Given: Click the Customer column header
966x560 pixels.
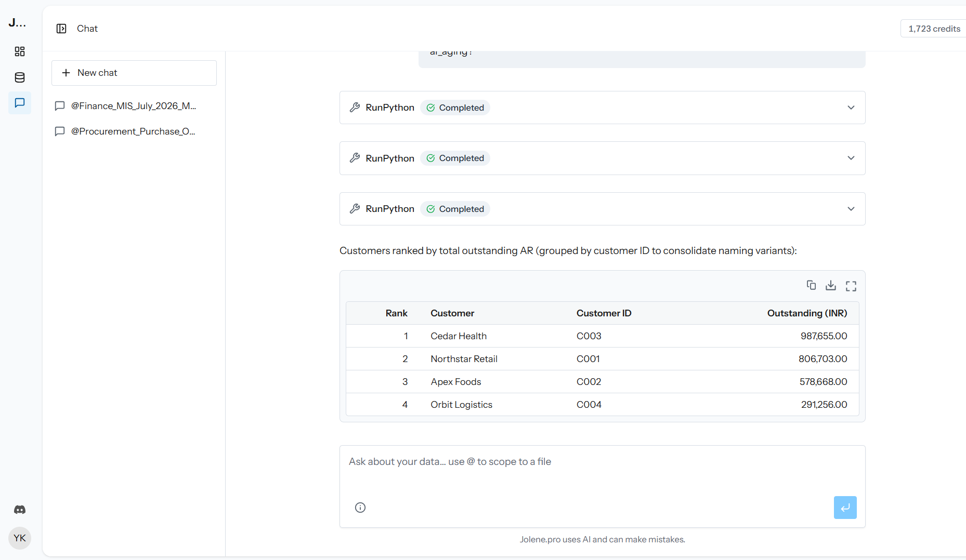Looking at the screenshot, I should [x=452, y=313].
